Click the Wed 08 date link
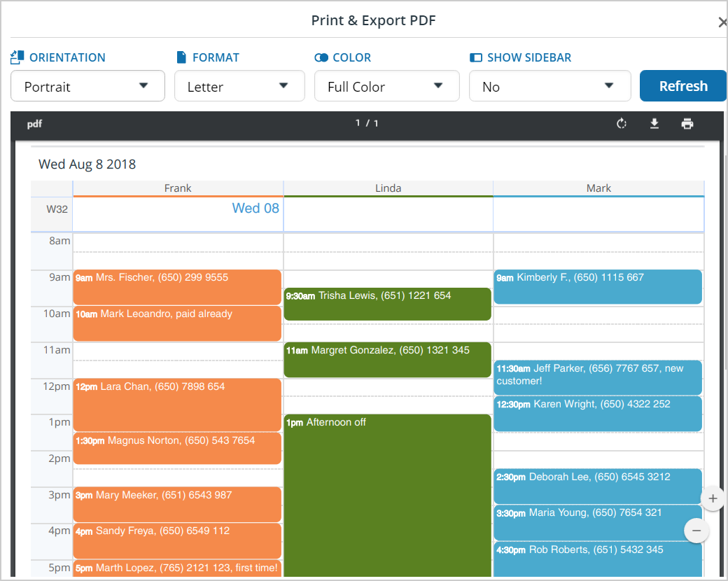 [255, 208]
